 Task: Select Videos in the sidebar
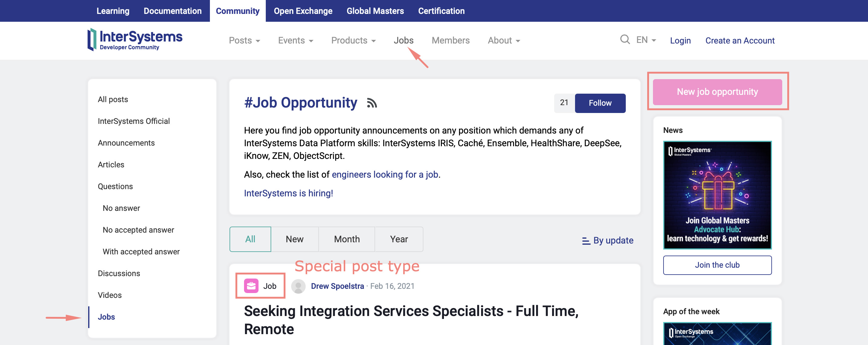click(110, 295)
